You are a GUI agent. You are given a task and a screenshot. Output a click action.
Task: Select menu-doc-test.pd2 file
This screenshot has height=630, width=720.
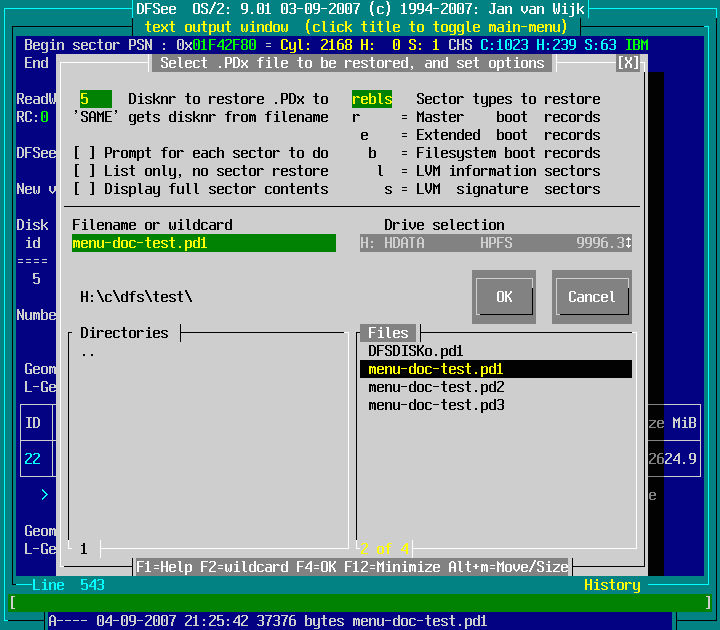click(x=436, y=387)
